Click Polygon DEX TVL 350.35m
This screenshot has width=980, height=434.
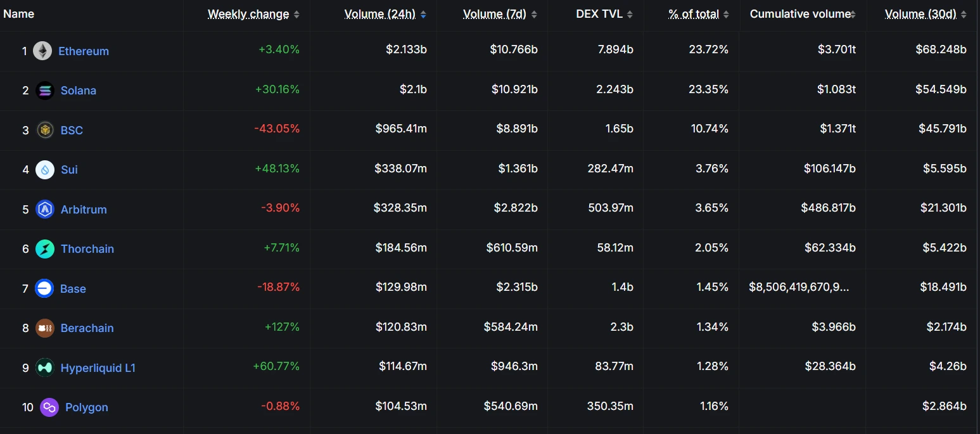click(610, 406)
